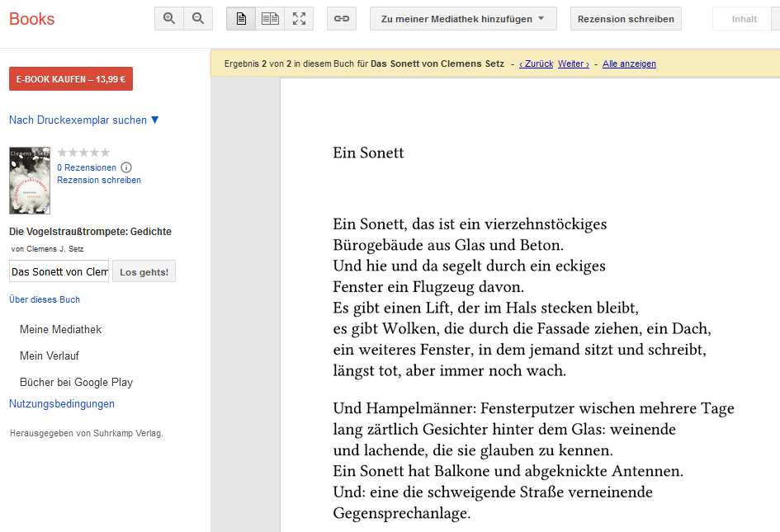Image resolution: width=780 pixels, height=532 pixels.
Task: Enter fullscreen reading mode
Action: click(x=299, y=19)
